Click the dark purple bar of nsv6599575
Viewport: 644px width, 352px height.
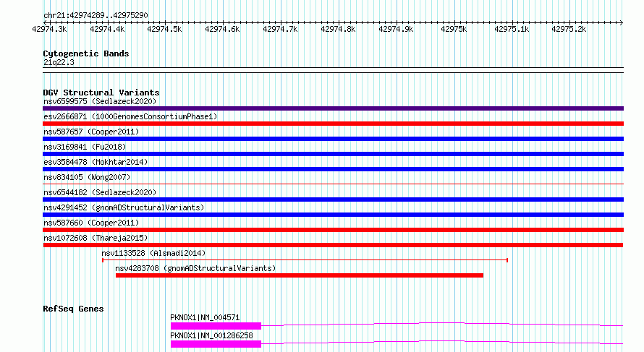333,108
